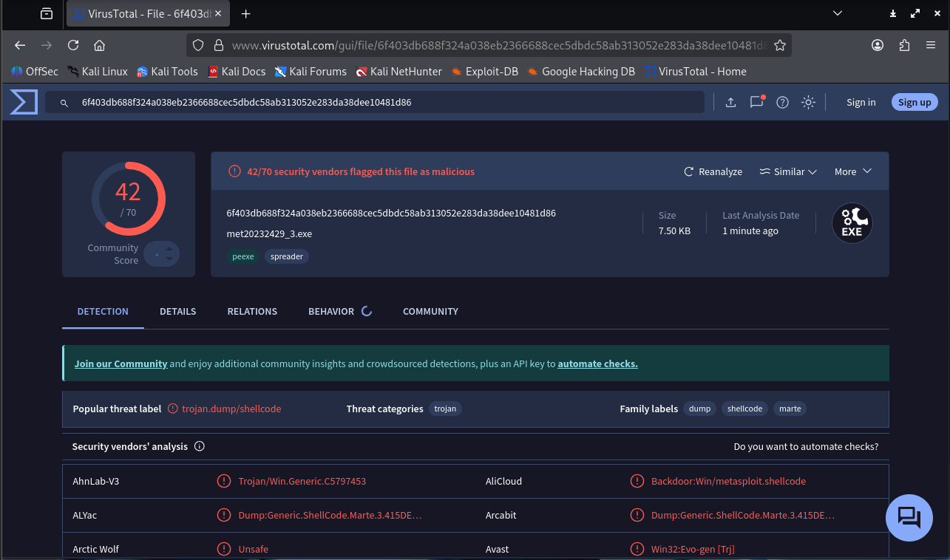Switch to the DETECTION tab

pos(103,311)
